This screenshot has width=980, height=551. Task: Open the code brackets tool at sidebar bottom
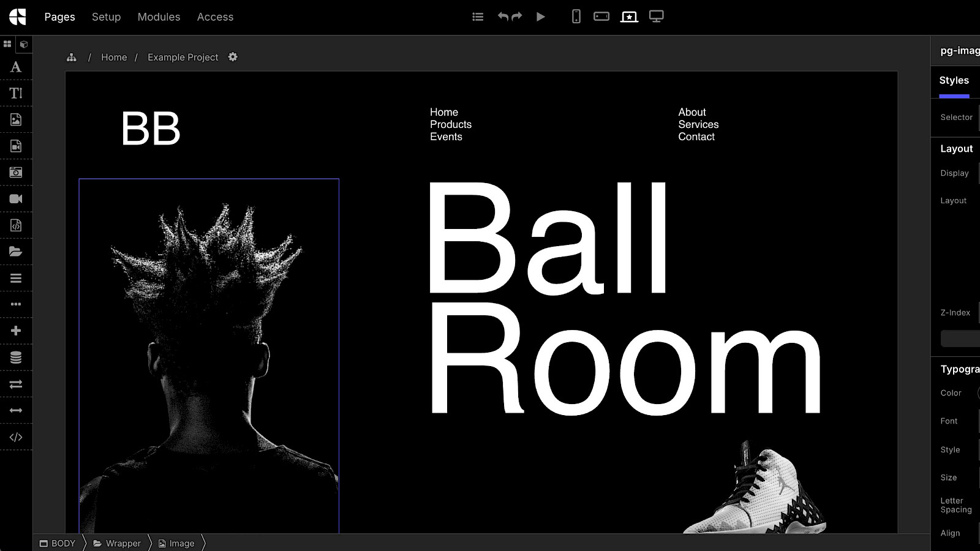click(16, 437)
